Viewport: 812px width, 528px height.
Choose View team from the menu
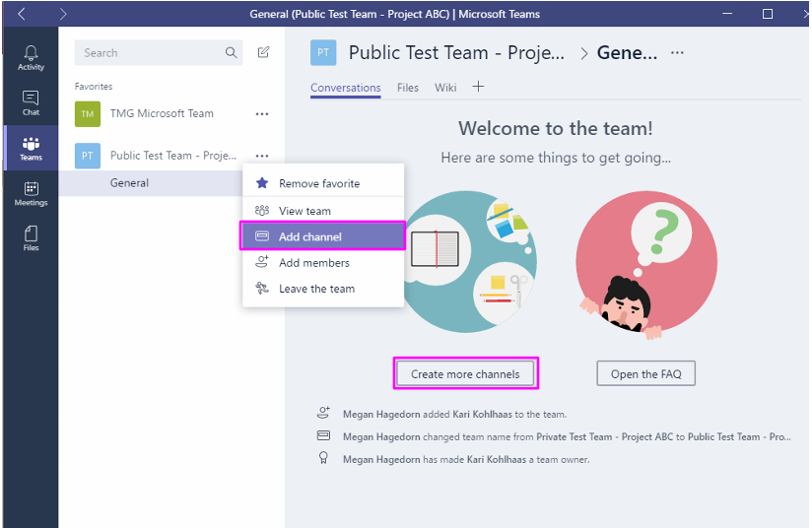tap(323, 211)
